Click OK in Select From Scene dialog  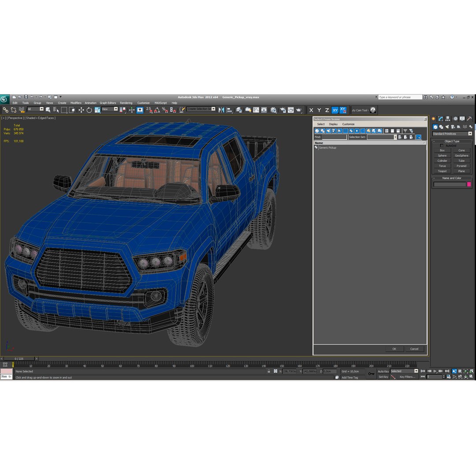click(x=394, y=349)
